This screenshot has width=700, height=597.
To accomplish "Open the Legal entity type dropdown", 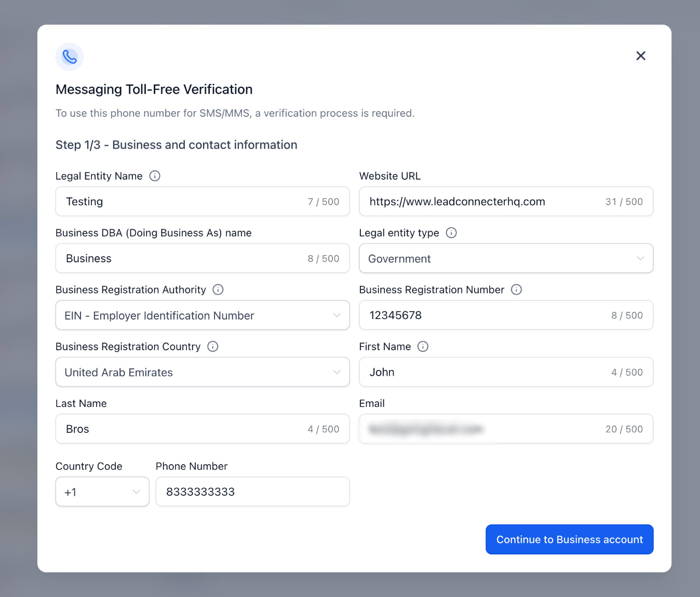I will [x=506, y=258].
